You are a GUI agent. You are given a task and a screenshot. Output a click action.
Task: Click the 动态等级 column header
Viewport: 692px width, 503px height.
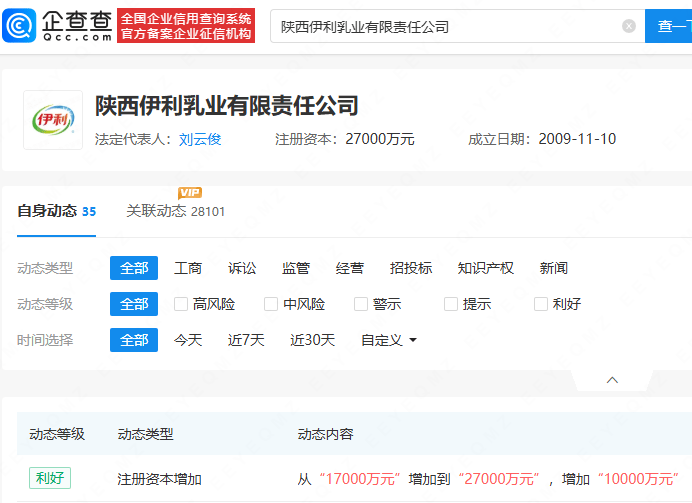57,434
